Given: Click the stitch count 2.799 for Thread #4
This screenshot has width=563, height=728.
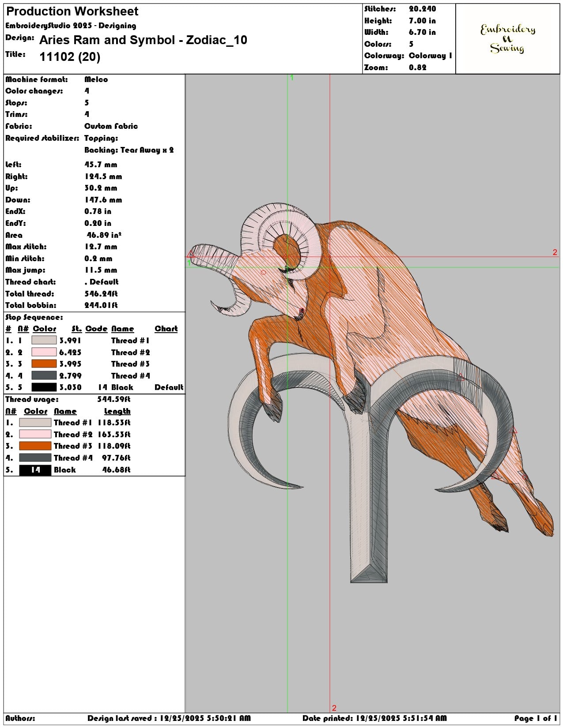Looking at the screenshot, I should pos(70,375).
